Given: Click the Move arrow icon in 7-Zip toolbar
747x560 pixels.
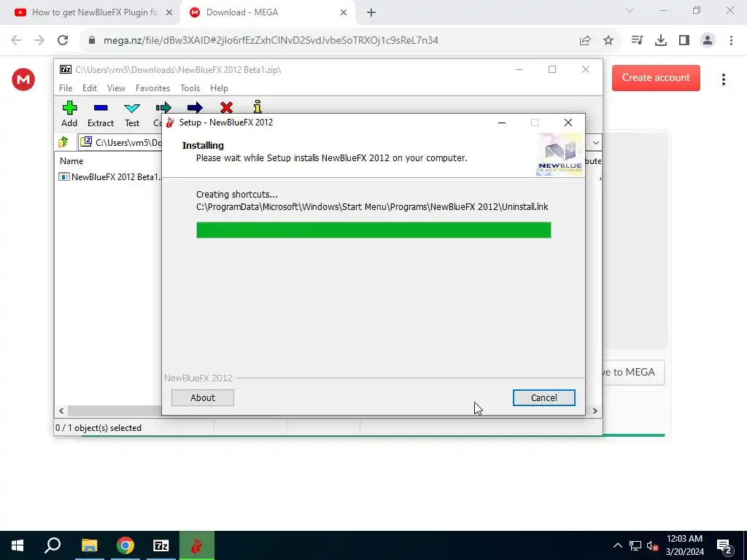Looking at the screenshot, I should pos(195,107).
